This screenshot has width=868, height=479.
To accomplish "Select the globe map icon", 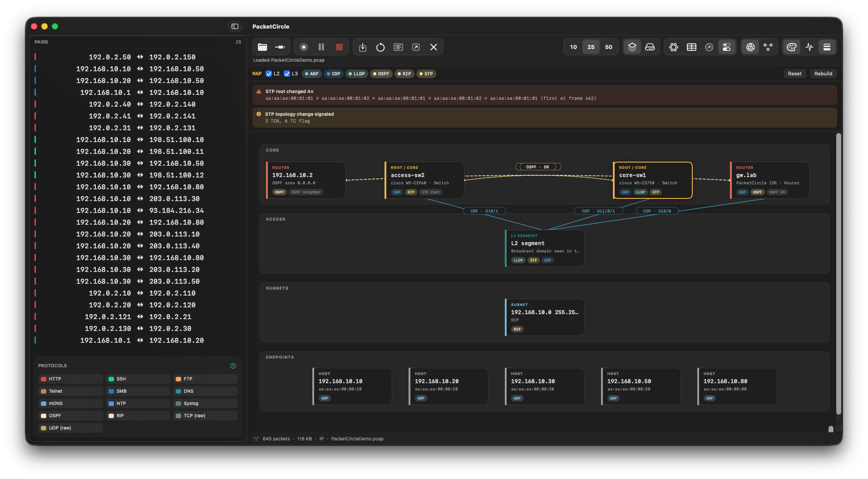I will [x=750, y=47].
